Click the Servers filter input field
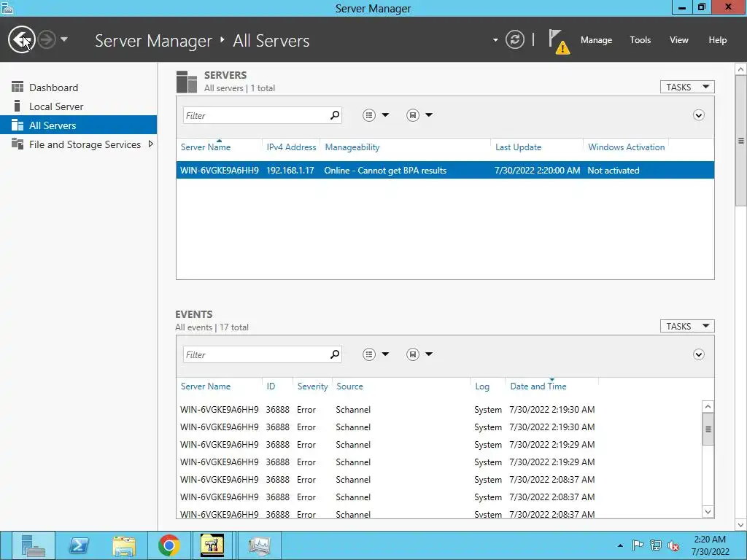Image resolution: width=747 pixels, height=560 pixels. coord(255,115)
